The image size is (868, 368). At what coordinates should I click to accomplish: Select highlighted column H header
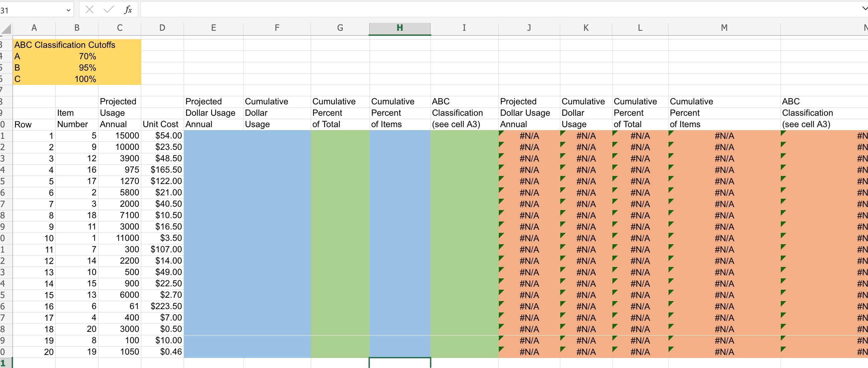[x=400, y=28]
